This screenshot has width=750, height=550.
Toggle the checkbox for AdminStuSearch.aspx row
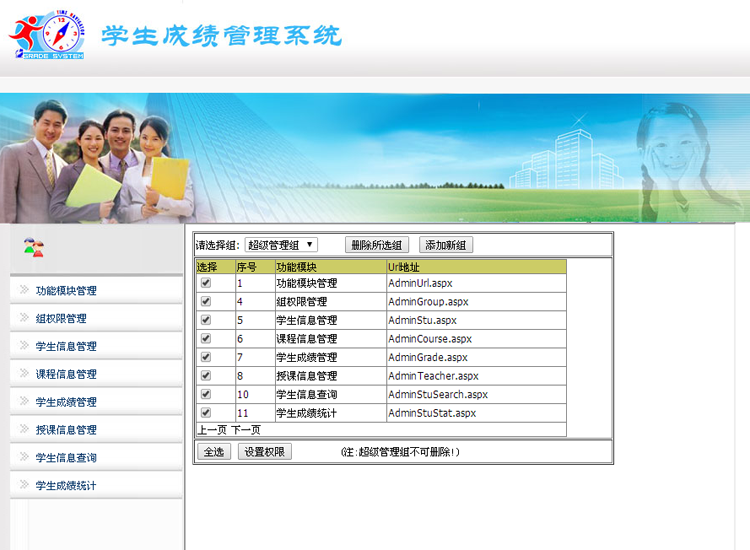206,394
